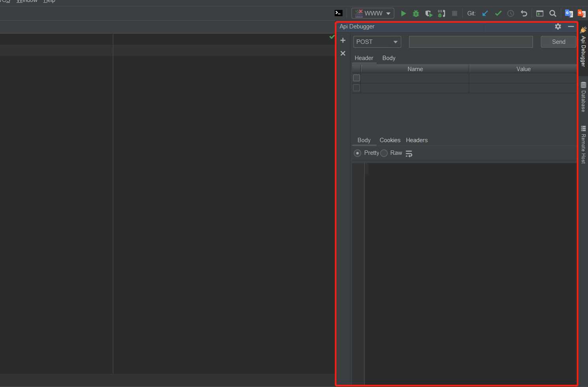
Task: Click first row Name cell
Action: (x=415, y=78)
